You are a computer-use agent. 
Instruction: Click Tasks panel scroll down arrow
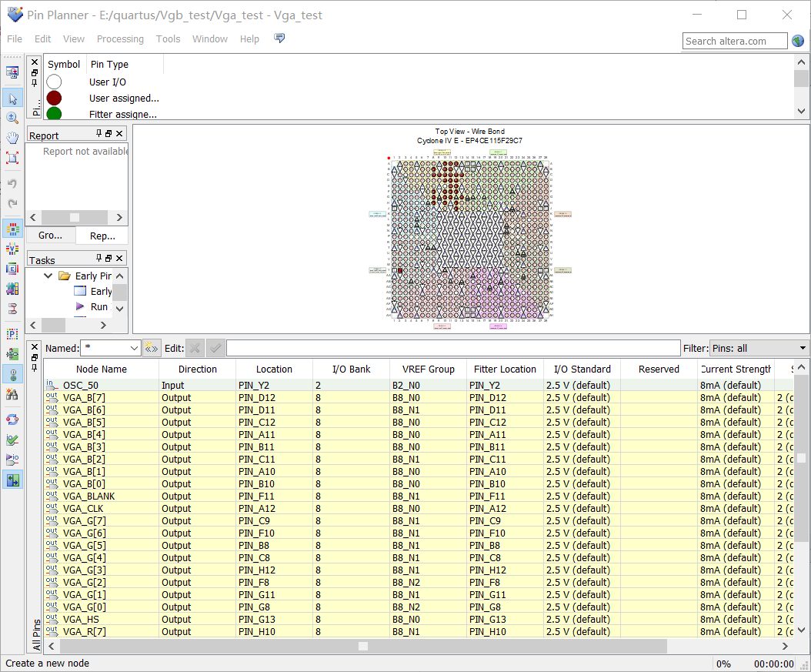pyautogui.click(x=119, y=309)
